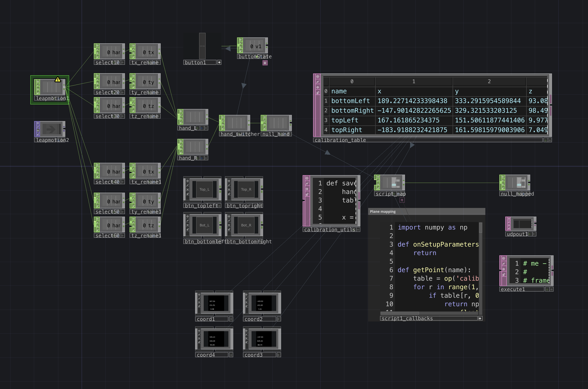The width and height of the screenshot is (588, 389).
Task: Select column header 2 in calibration_table
Action: coord(489,82)
